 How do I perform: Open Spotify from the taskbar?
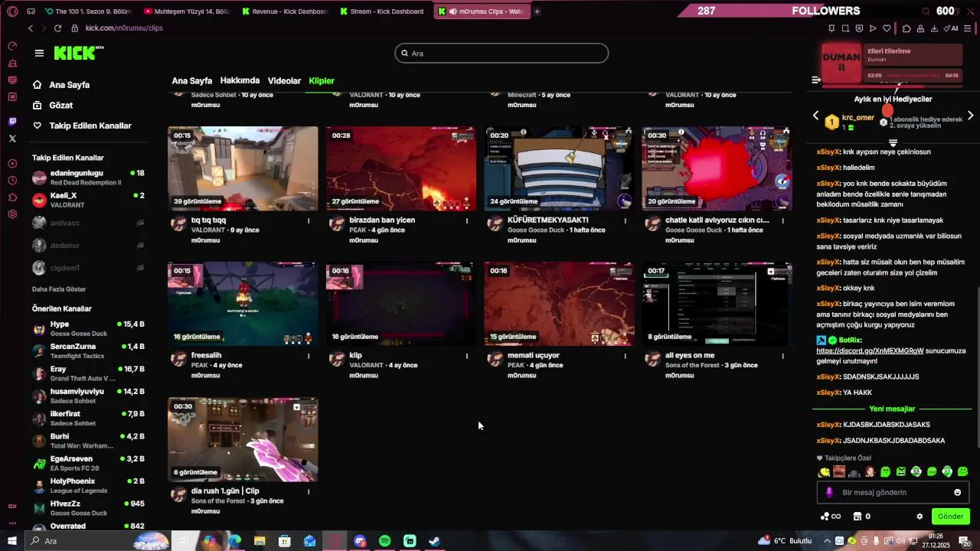pyautogui.click(x=384, y=541)
